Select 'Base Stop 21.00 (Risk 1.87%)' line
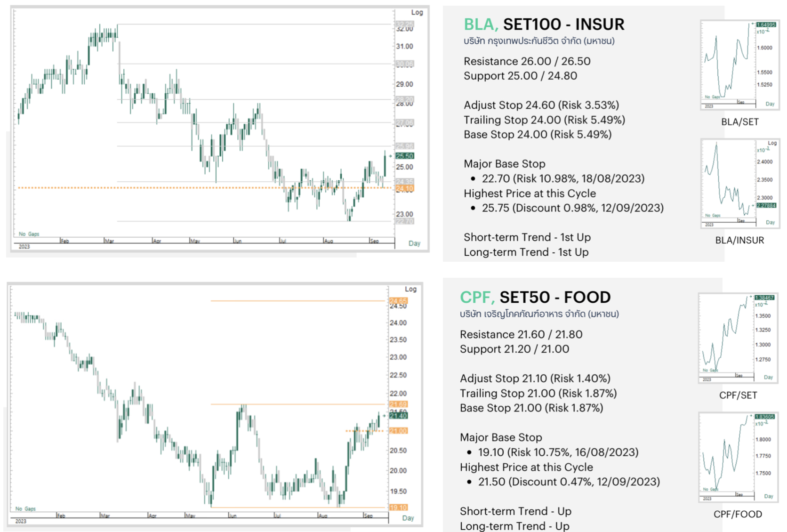Image resolution: width=787 pixels, height=532 pixels. [531, 408]
